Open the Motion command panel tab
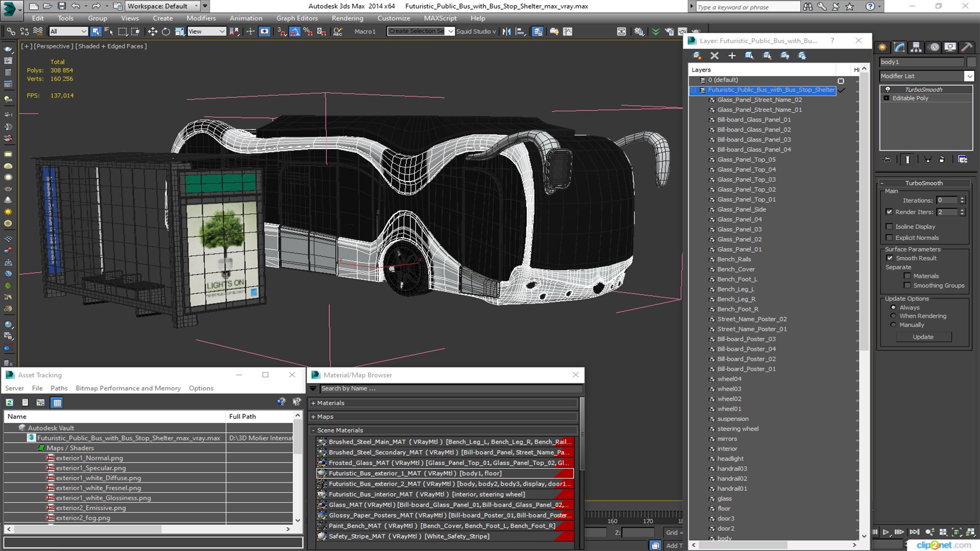The height and width of the screenshot is (551, 980). 934,47
